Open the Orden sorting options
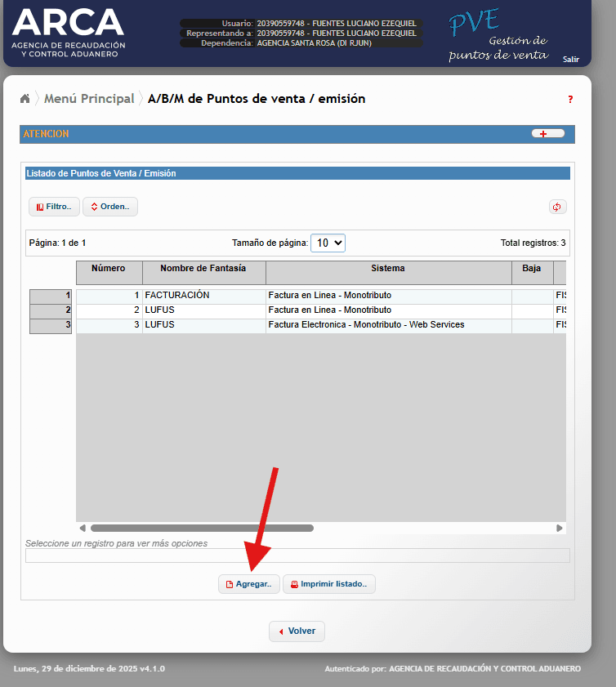The height and width of the screenshot is (687, 616). click(x=110, y=207)
